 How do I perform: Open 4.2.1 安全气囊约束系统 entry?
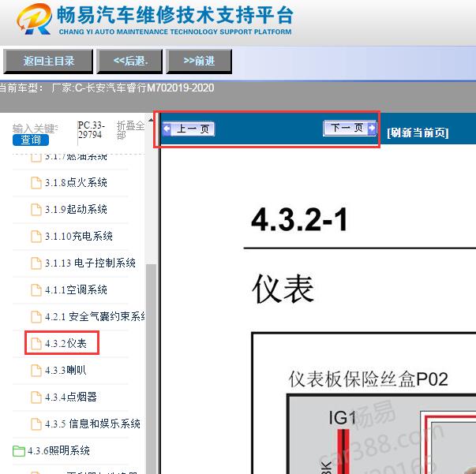95,316
